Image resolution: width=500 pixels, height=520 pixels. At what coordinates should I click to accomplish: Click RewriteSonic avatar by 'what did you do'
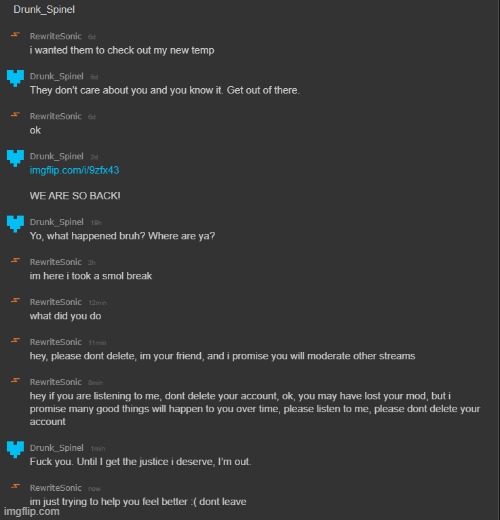tap(15, 300)
